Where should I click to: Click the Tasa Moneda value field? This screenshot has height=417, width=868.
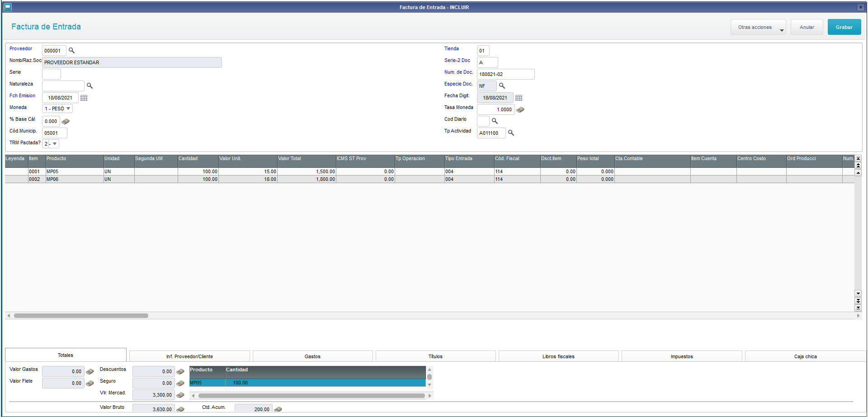click(x=496, y=109)
